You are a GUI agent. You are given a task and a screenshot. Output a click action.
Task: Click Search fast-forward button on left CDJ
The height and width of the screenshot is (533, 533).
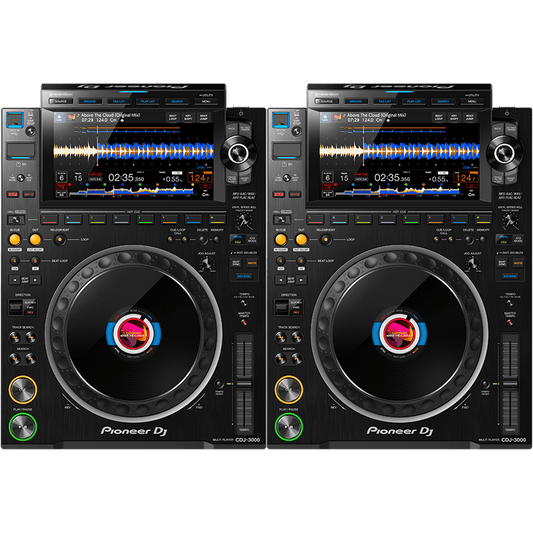tap(31, 358)
